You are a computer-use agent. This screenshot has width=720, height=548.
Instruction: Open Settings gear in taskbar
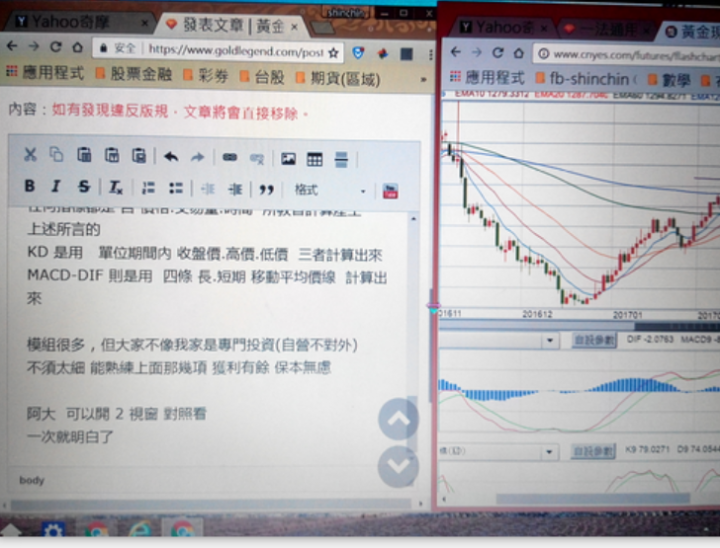(53, 531)
